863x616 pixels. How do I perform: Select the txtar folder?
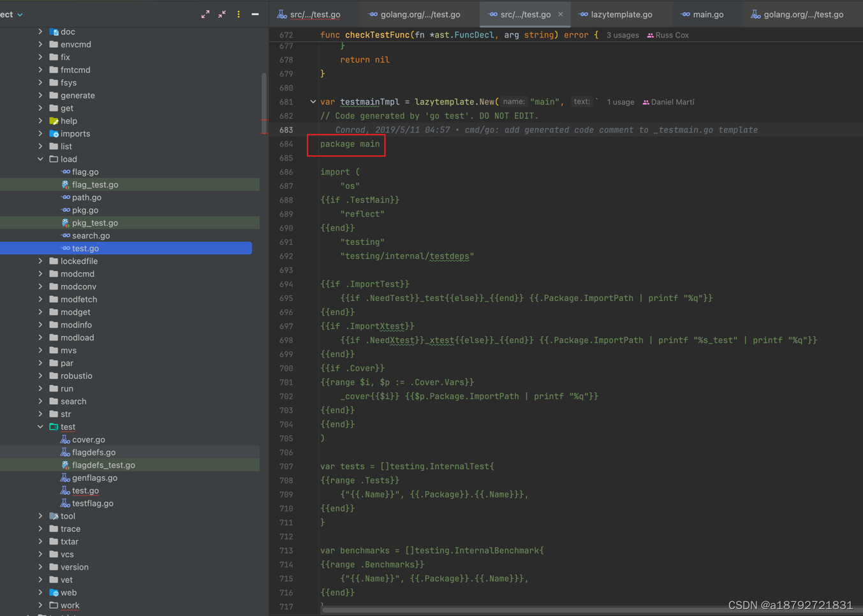coord(70,541)
